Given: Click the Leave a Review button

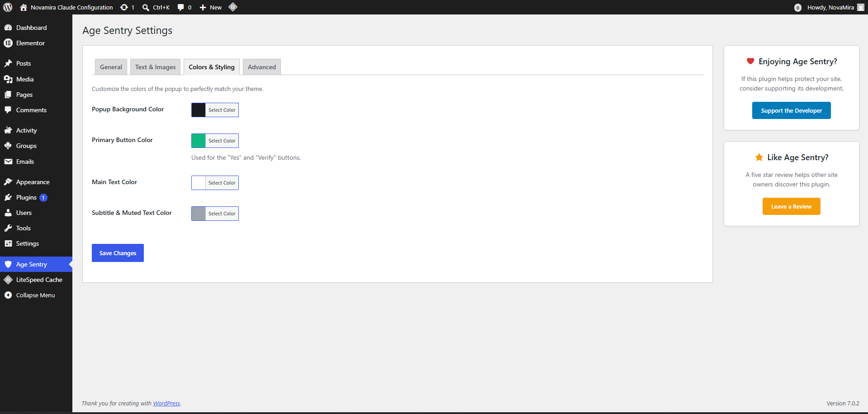Looking at the screenshot, I should tap(792, 206).
